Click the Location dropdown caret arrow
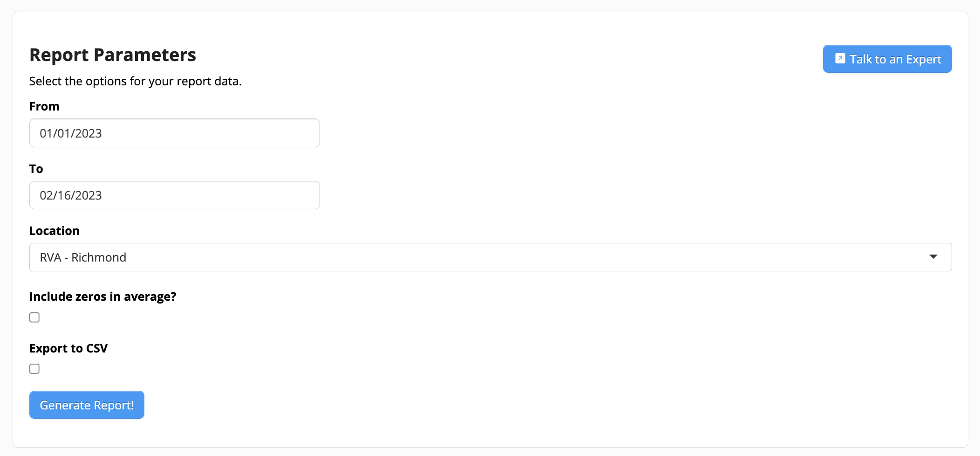Viewport: 980px width, 456px height. [x=933, y=257]
